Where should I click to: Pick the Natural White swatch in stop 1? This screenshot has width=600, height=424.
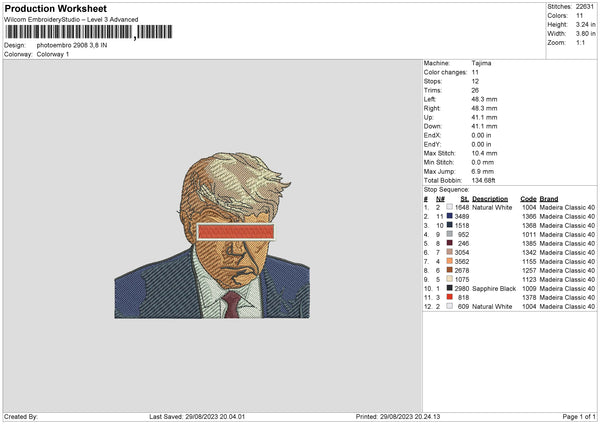449,207
